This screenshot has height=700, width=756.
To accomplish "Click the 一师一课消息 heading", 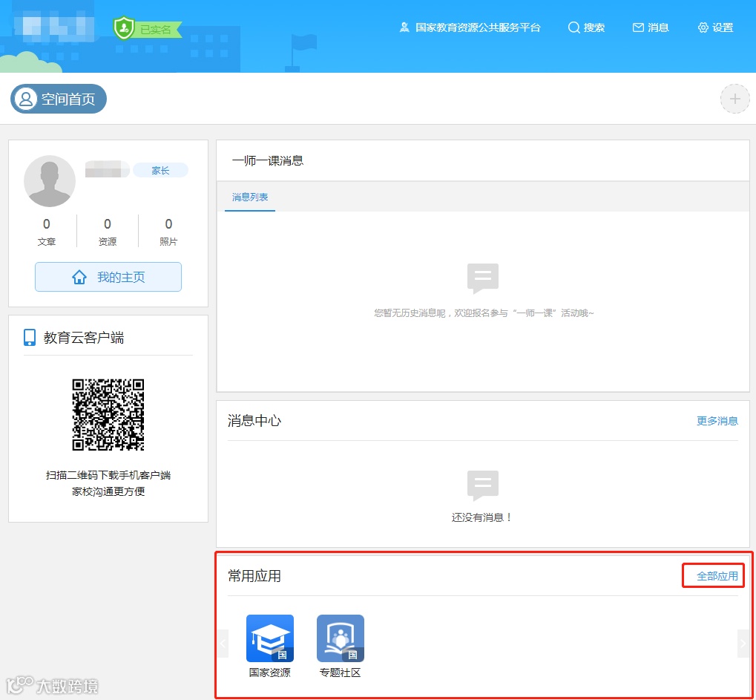I will pos(268,160).
